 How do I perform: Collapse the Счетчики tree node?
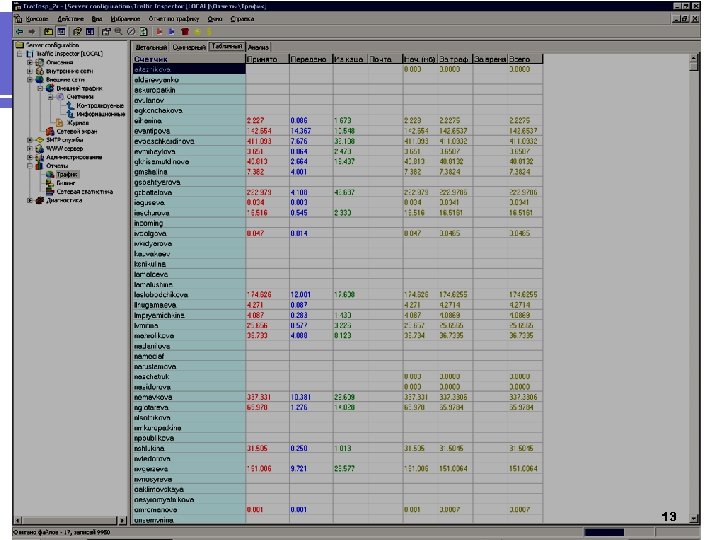click(x=51, y=97)
